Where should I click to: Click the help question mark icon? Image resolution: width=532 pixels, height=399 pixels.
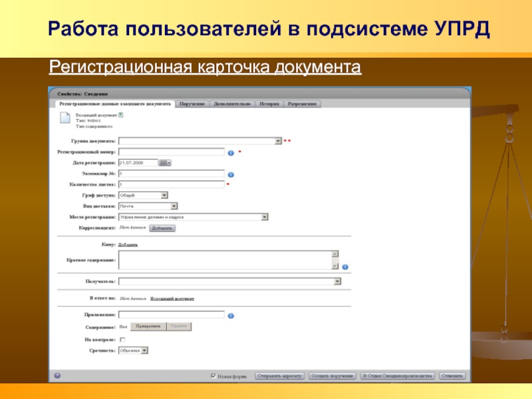pyautogui.click(x=57, y=376)
